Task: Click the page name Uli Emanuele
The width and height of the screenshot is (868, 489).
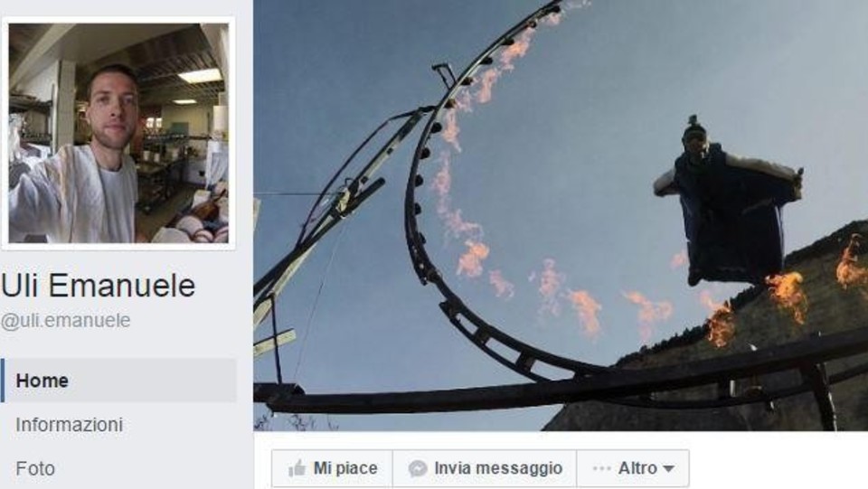Action: 98,286
